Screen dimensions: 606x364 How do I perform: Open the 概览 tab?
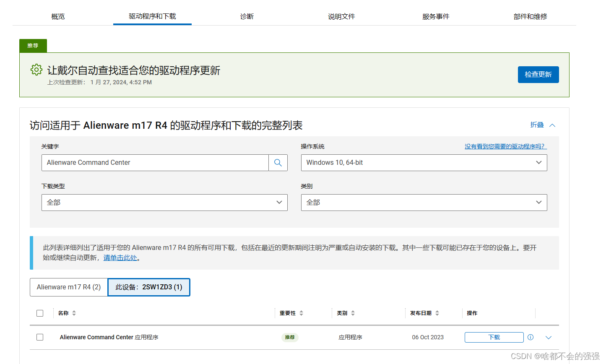click(x=58, y=16)
